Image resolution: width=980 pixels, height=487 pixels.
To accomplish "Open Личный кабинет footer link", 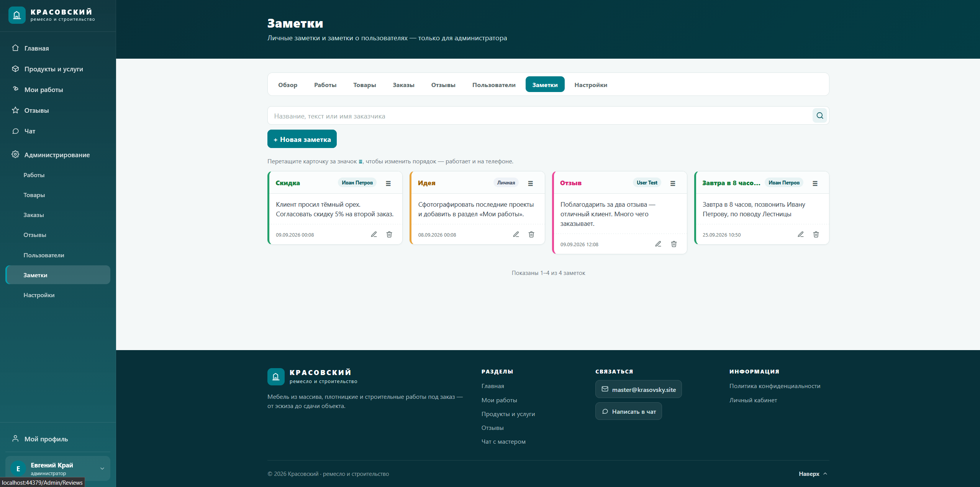I will tap(753, 400).
